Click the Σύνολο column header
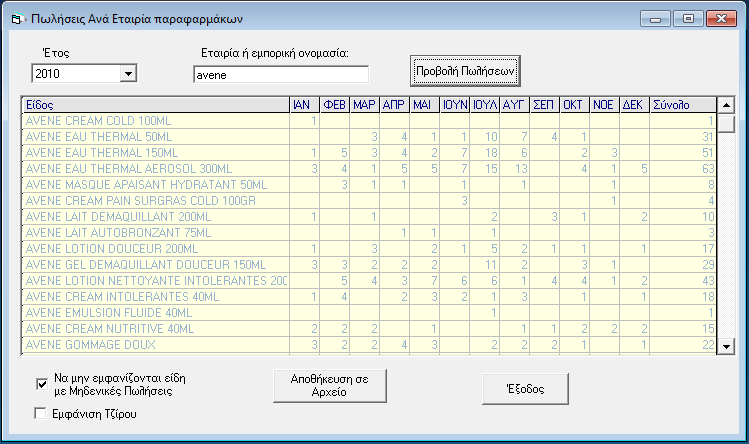749x444 pixels. [683, 105]
